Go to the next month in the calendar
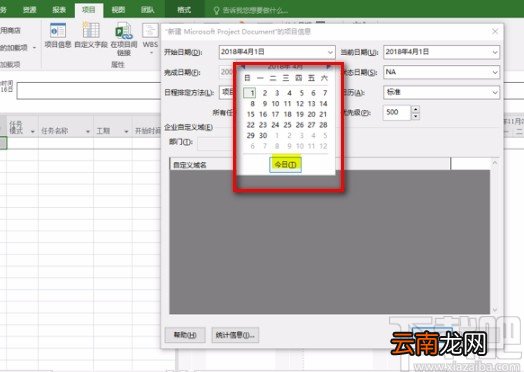Image resolution: width=524 pixels, height=372 pixels. [x=329, y=67]
